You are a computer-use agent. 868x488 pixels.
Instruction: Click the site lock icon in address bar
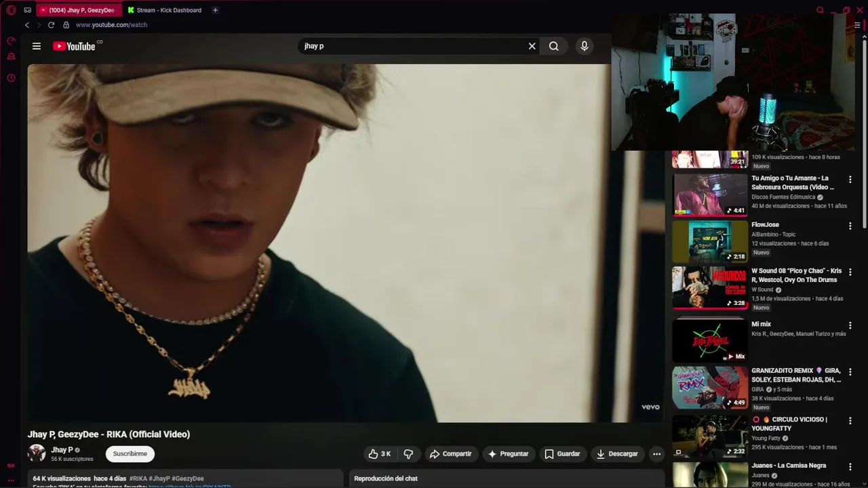(66, 25)
